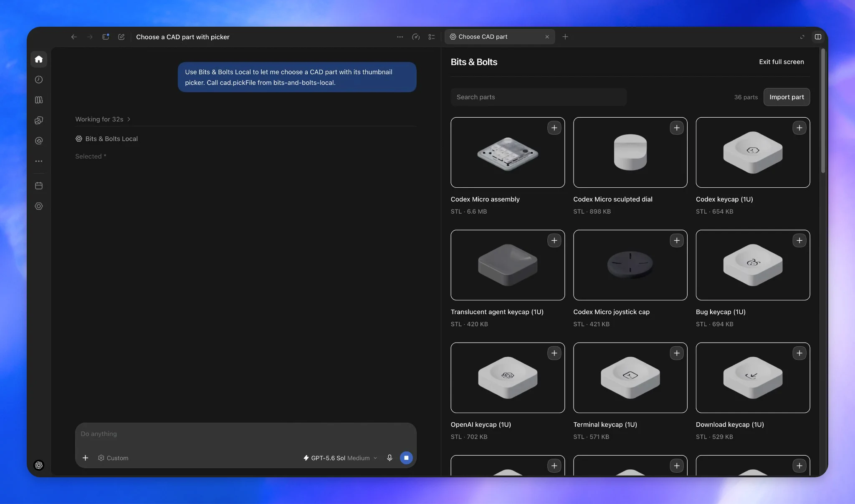Select the Terminal keycap (1U) thumbnail
This screenshot has height=504, width=855.
630,378
